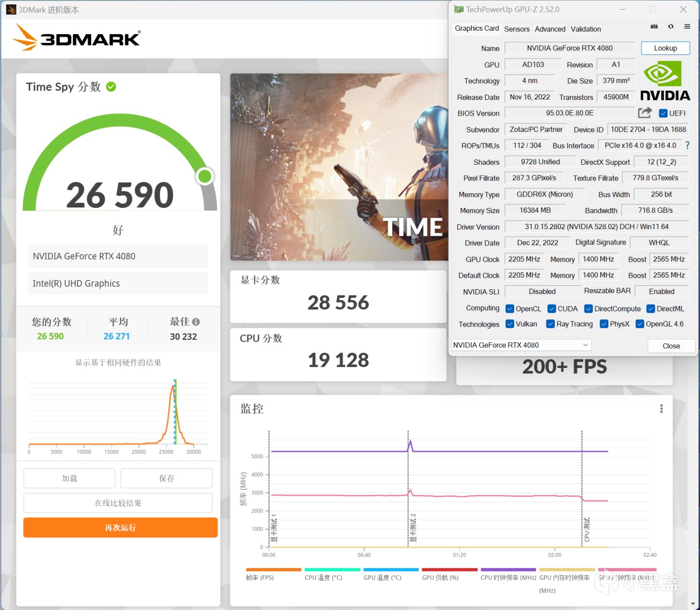This screenshot has height=610, width=700.
Task: Minimize the GPU-Z window
Action: [623, 9]
